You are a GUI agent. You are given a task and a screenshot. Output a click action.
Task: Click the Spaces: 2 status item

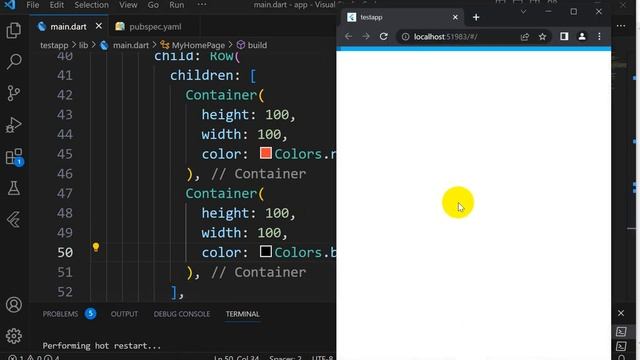click(285, 358)
